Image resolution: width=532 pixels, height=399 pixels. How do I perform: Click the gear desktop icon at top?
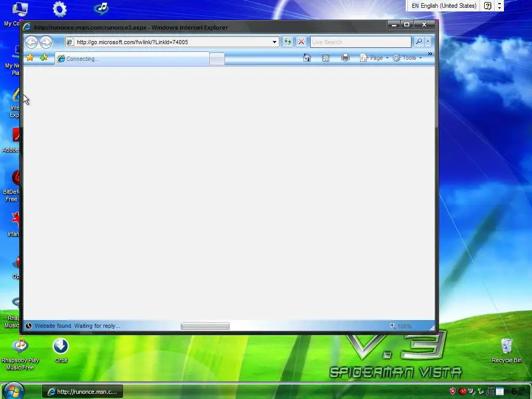coord(60,9)
